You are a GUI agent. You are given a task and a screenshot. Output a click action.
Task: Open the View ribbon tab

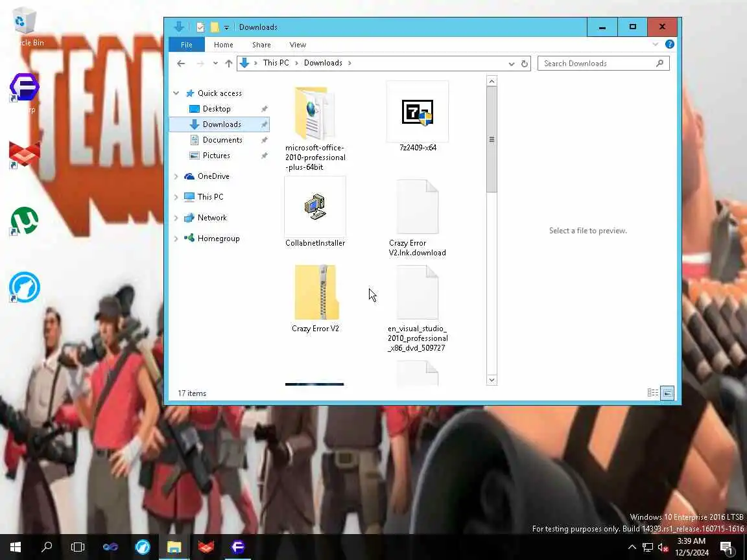[x=298, y=45]
